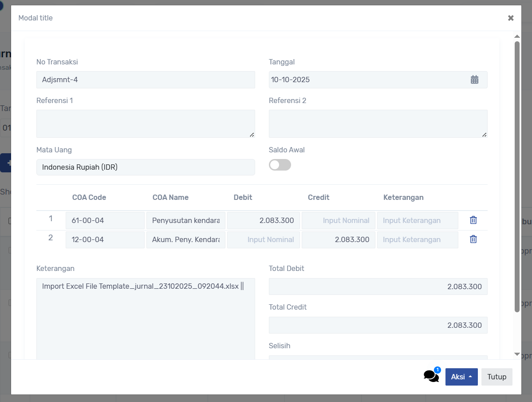The width and height of the screenshot is (532, 402).
Task: Click the Debit input in row 2
Action: (x=264, y=239)
